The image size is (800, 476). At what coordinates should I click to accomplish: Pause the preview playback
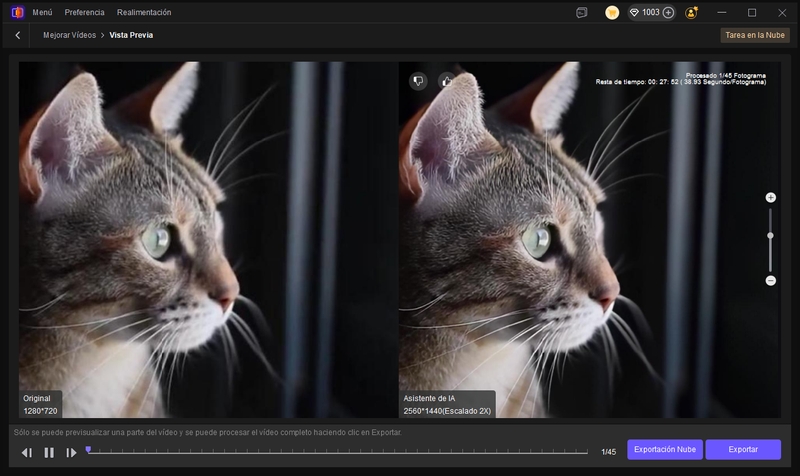click(x=49, y=453)
